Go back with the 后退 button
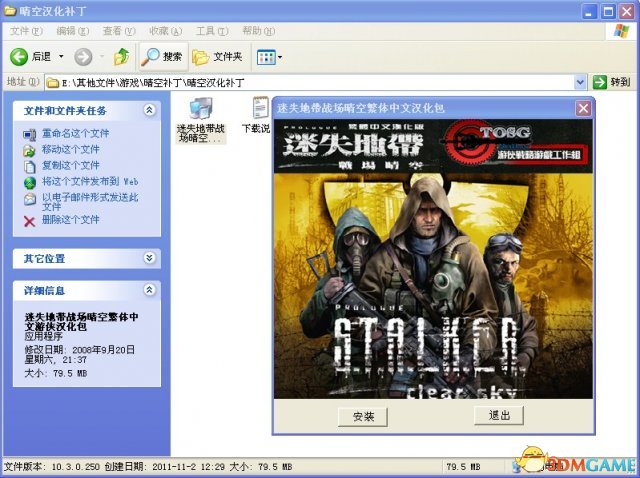640x478 pixels. pos(30,57)
